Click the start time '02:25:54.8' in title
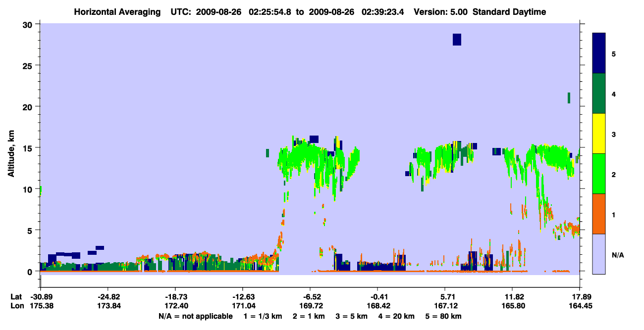Screen dimensions: 644x330 point(270,12)
